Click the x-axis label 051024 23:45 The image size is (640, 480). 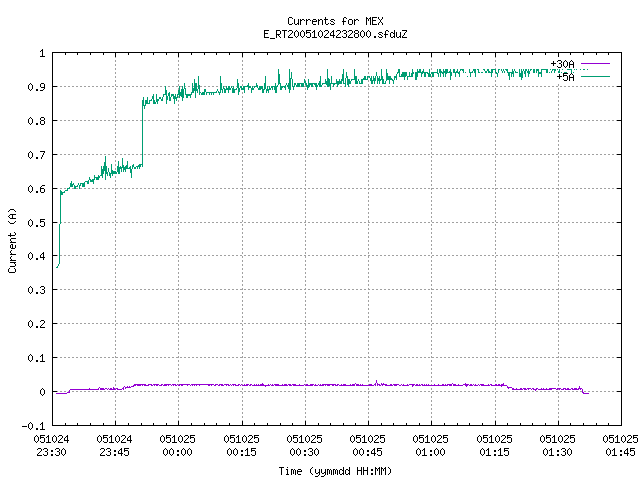(115, 446)
